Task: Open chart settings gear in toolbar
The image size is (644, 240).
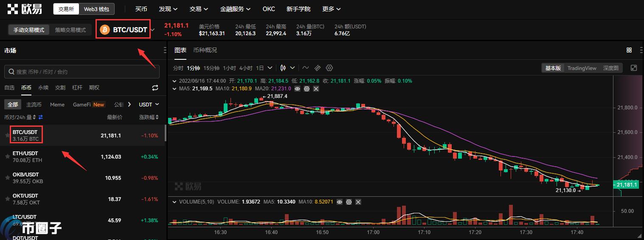Action: (x=329, y=68)
